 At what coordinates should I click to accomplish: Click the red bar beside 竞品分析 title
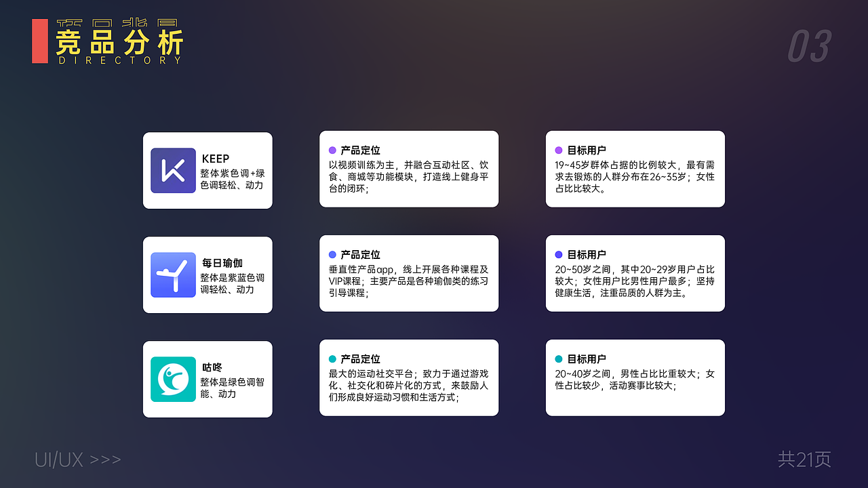point(40,41)
